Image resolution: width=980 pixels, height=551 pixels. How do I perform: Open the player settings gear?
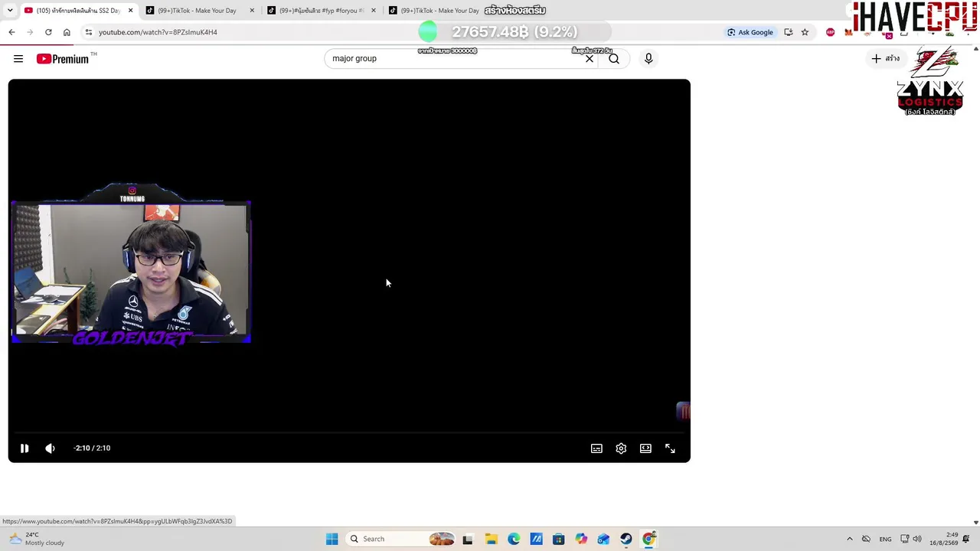click(621, 448)
